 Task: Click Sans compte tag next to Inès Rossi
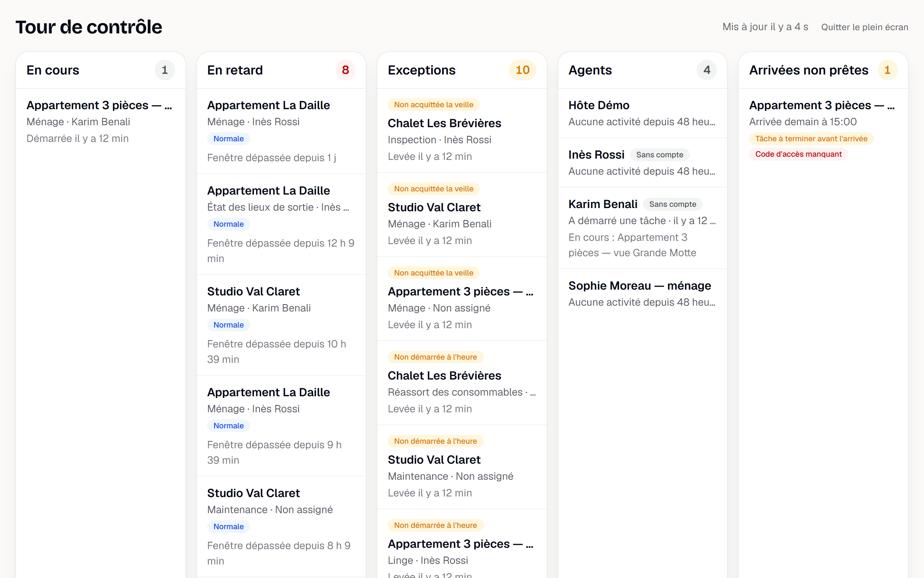pyautogui.click(x=659, y=155)
